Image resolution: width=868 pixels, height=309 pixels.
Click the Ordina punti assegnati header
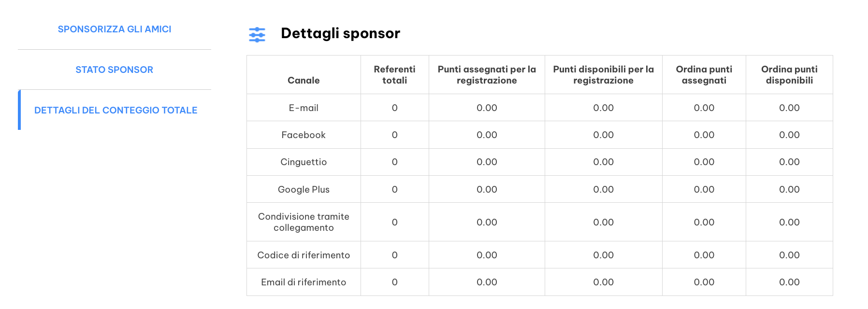click(x=704, y=75)
